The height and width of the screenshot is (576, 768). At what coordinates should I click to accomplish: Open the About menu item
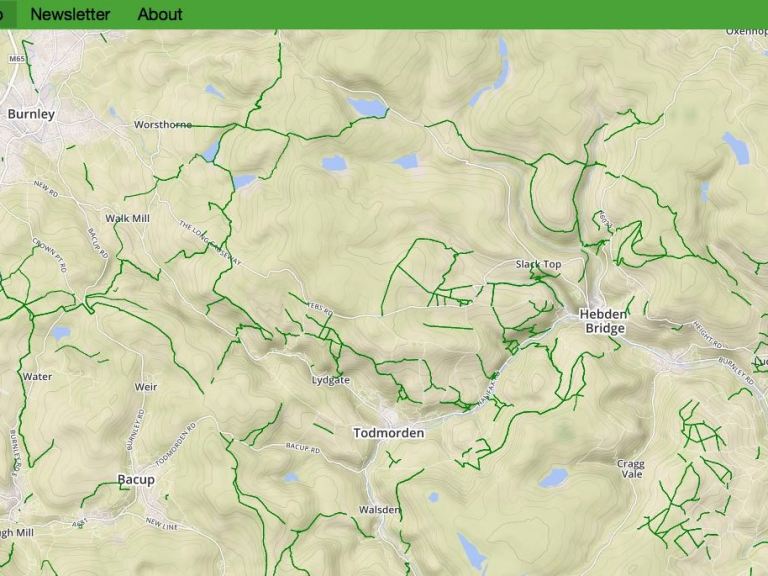pos(160,14)
